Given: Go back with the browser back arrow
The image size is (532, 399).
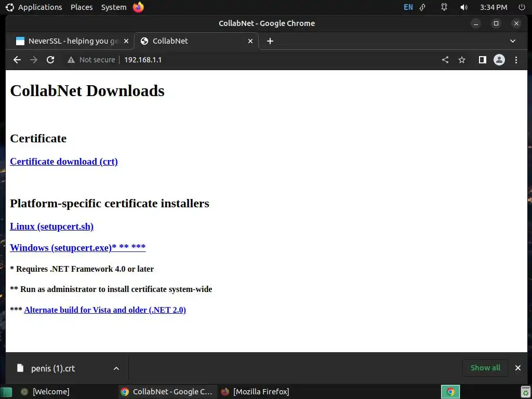Looking at the screenshot, I should [x=17, y=60].
